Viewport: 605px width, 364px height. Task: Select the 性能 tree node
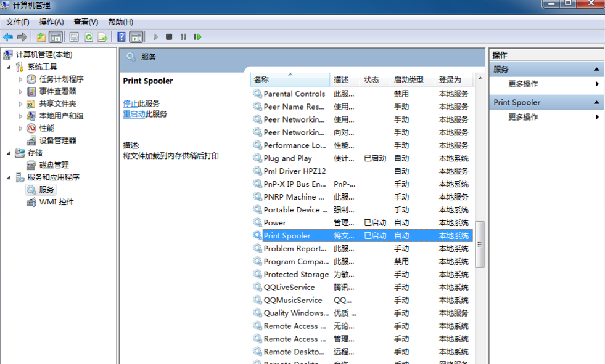tap(47, 128)
